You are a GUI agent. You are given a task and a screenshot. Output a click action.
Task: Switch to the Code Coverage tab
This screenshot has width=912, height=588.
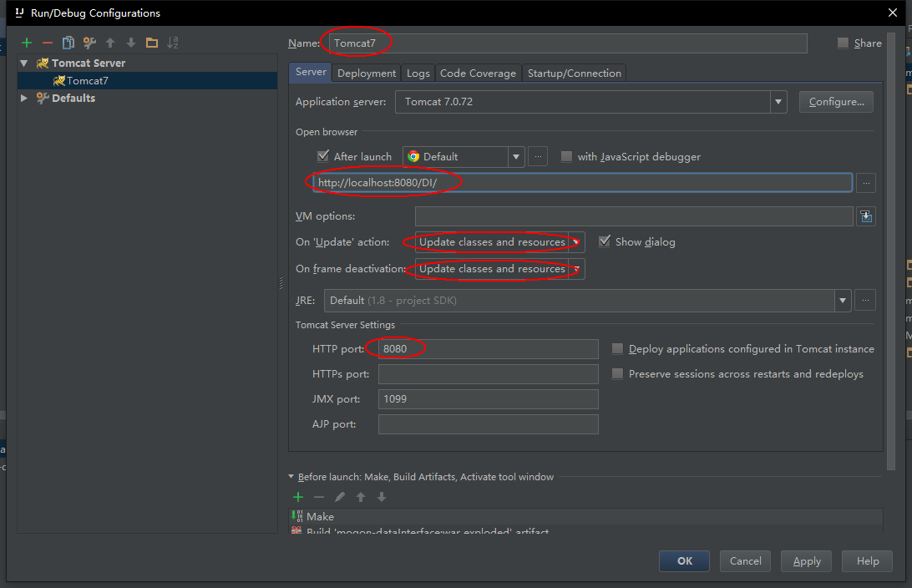click(x=478, y=73)
